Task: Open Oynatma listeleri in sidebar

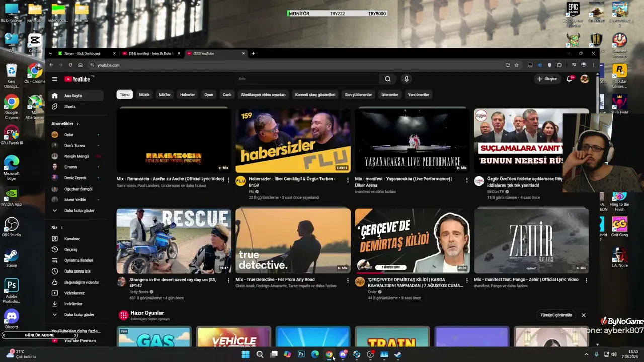Action: point(76,260)
